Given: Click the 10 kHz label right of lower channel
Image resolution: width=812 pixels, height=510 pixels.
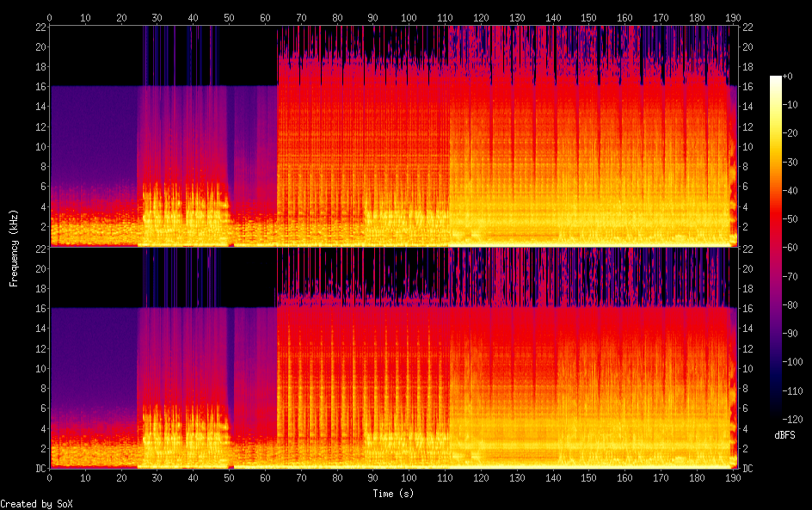Looking at the screenshot, I should coord(747,368).
